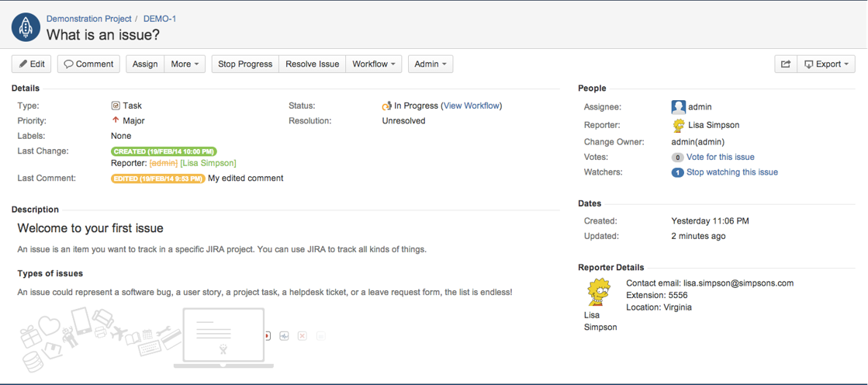Image resolution: width=868 pixels, height=385 pixels.
Task: Click the In Progress status icon
Action: (x=386, y=106)
